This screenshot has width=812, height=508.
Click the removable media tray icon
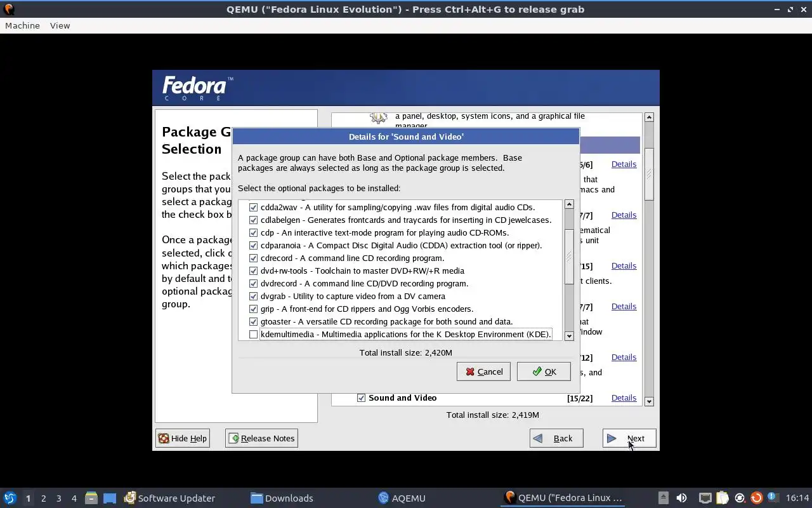[663, 498]
